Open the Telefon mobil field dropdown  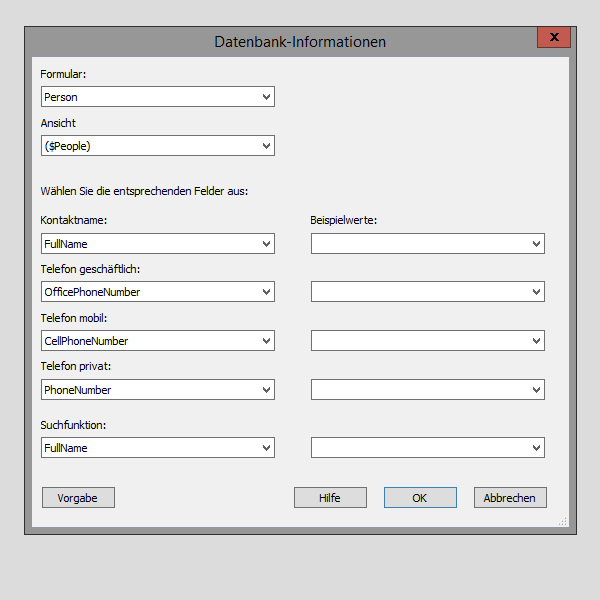(157, 341)
